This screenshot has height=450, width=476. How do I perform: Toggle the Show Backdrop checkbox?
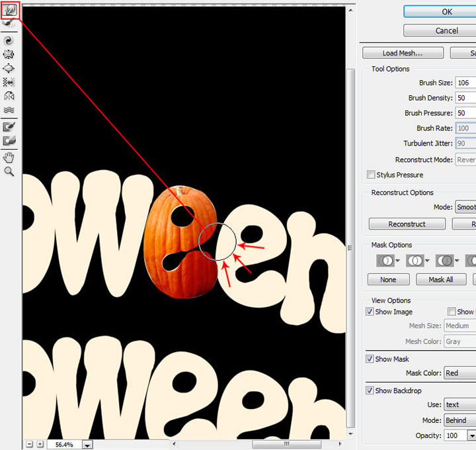(x=370, y=390)
